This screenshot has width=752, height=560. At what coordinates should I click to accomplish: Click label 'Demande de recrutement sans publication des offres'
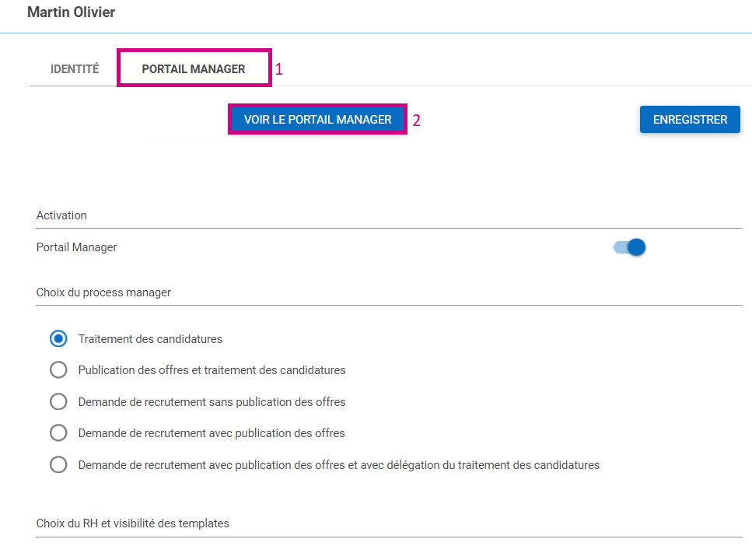tap(212, 402)
